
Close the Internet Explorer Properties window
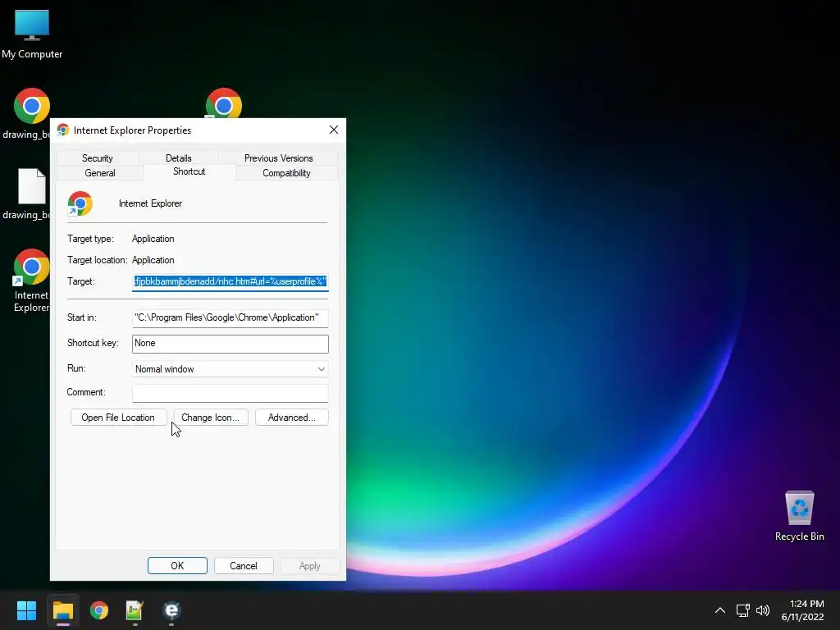334,130
